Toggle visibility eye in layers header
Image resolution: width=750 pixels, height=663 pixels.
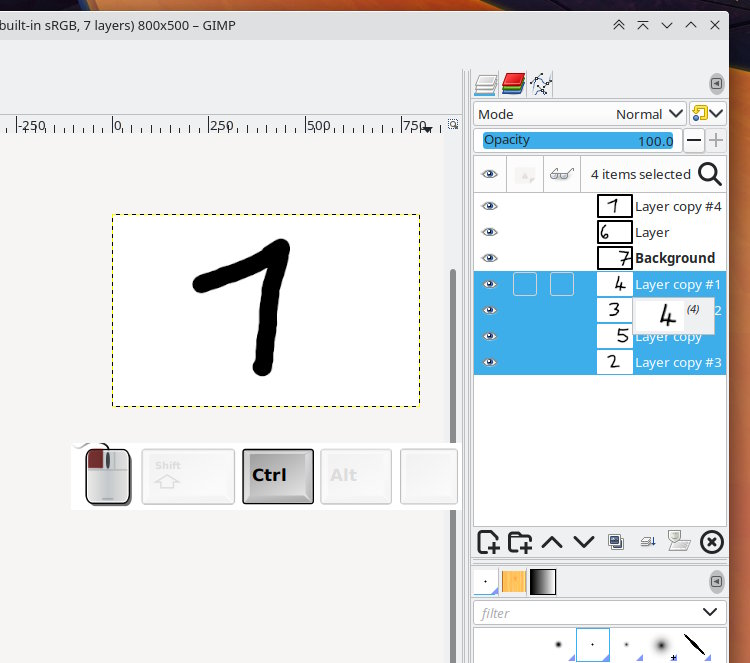(489, 174)
